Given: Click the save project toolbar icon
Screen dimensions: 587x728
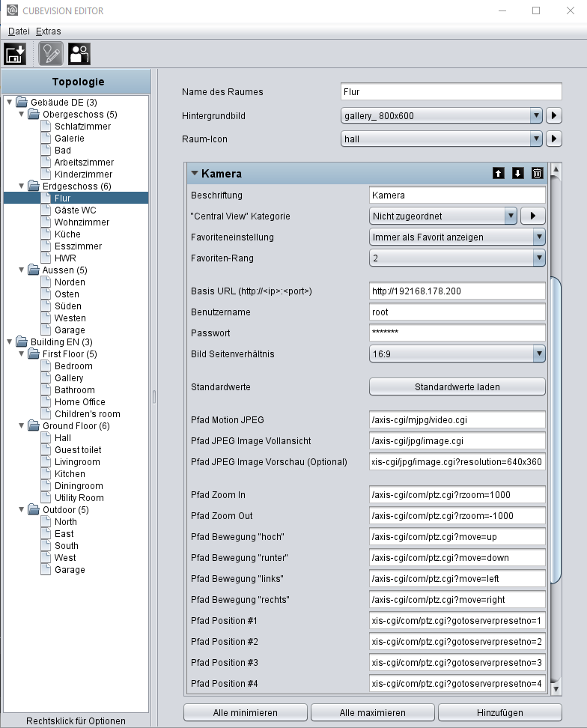Looking at the screenshot, I should tap(15, 54).
